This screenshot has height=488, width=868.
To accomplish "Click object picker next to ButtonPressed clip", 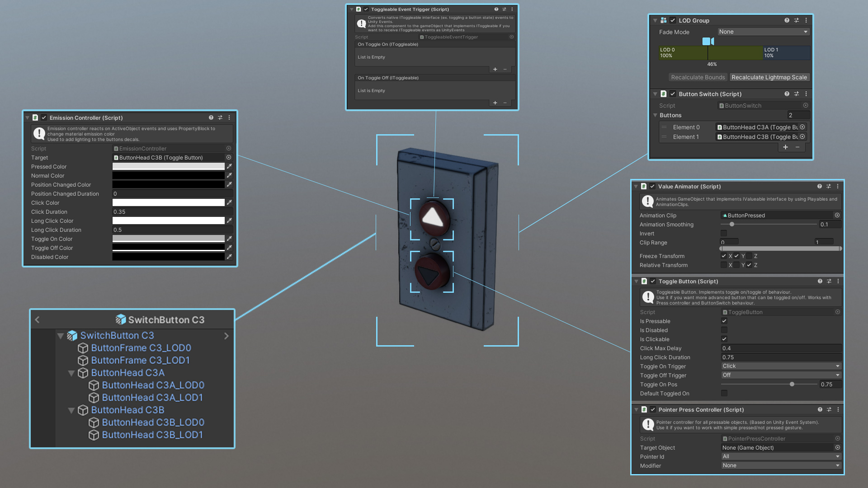I will 837,216.
